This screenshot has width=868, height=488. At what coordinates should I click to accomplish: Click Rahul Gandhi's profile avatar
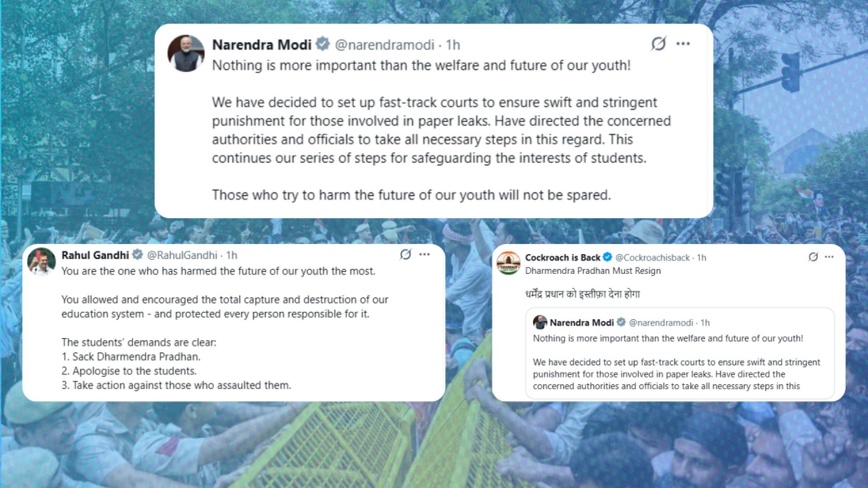pyautogui.click(x=41, y=262)
